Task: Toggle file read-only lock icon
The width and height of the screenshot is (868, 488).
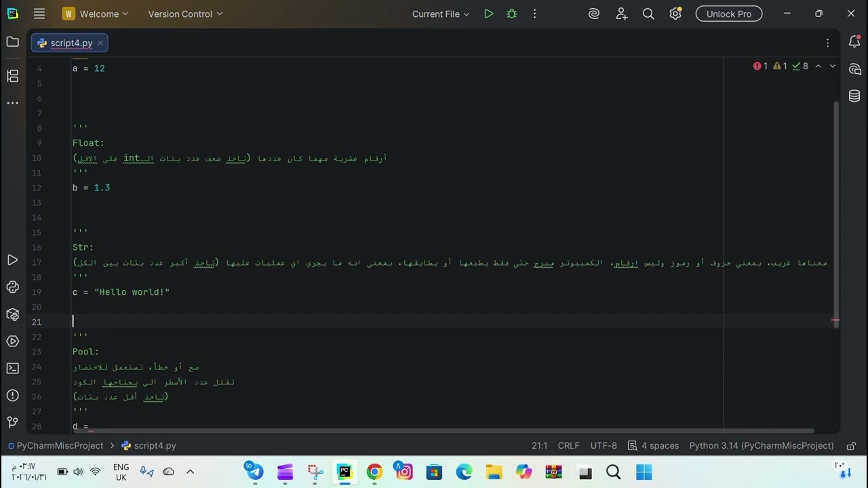Action: 850,445
